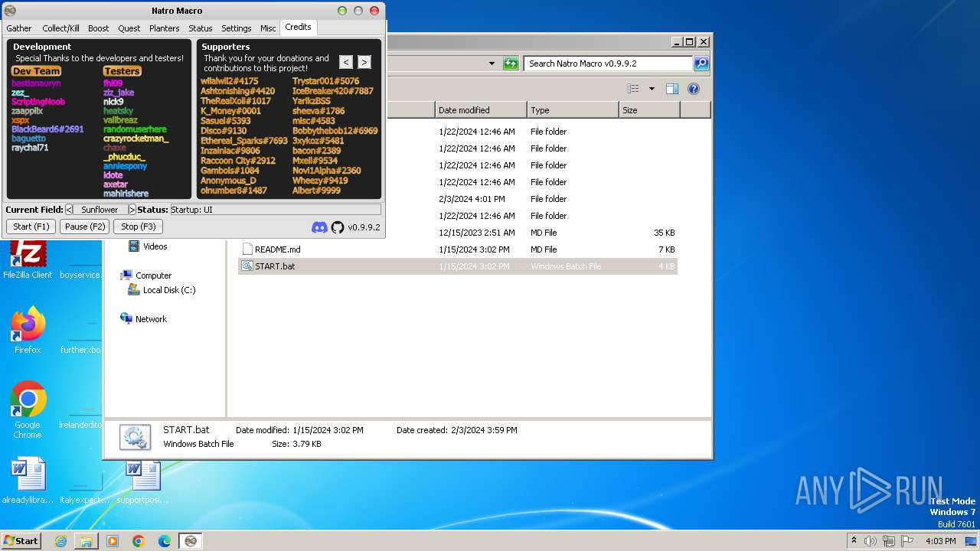Open the Discord link icon in Natro Macro
Screen dimensions: 980x551
(319, 227)
